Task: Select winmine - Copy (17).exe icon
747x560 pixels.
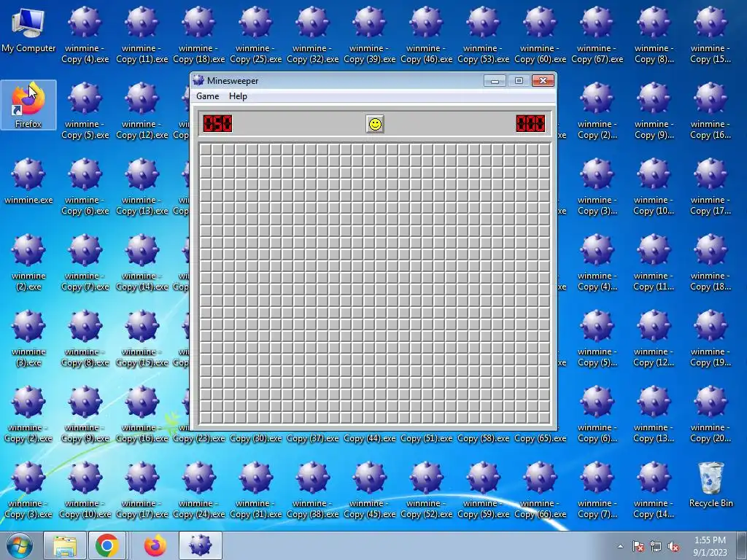Action: (x=142, y=491)
